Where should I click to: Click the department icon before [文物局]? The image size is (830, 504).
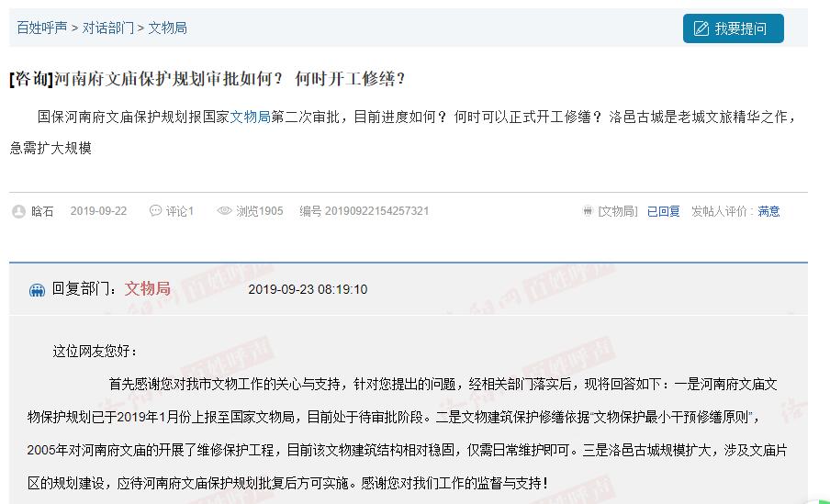(588, 211)
